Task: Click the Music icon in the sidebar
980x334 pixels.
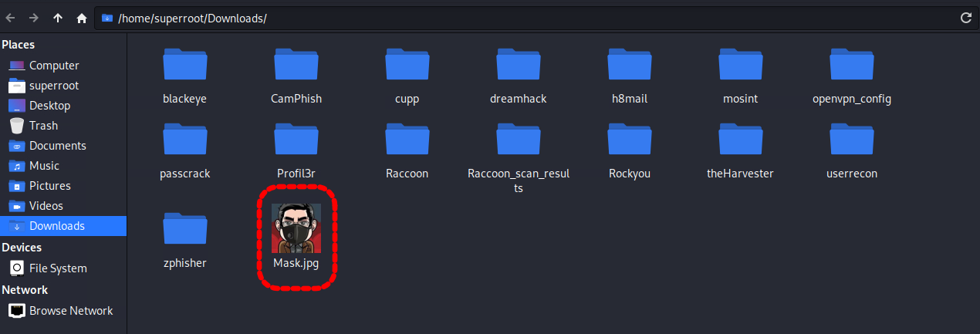Action: [x=17, y=166]
